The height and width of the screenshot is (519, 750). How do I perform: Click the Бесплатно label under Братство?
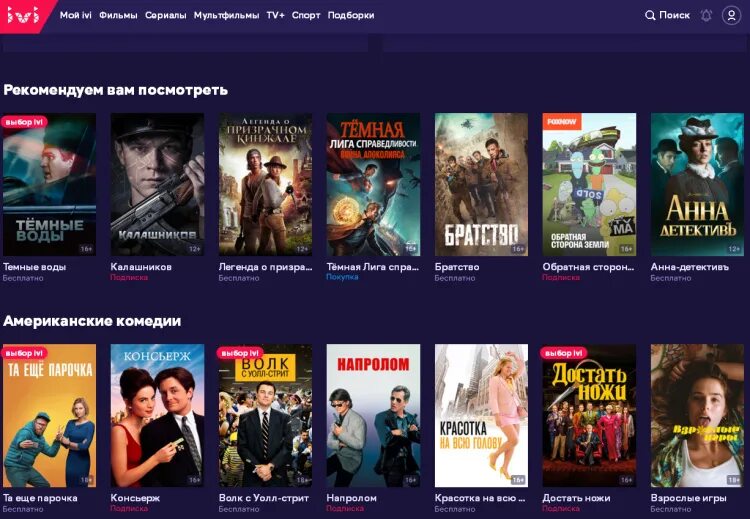click(454, 278)
